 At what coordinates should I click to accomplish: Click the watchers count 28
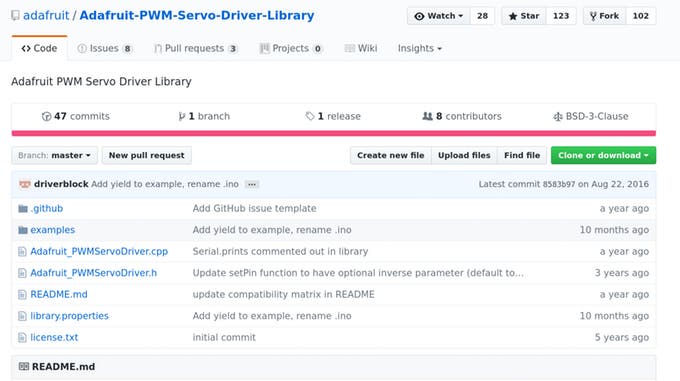(x=482, y=16)
